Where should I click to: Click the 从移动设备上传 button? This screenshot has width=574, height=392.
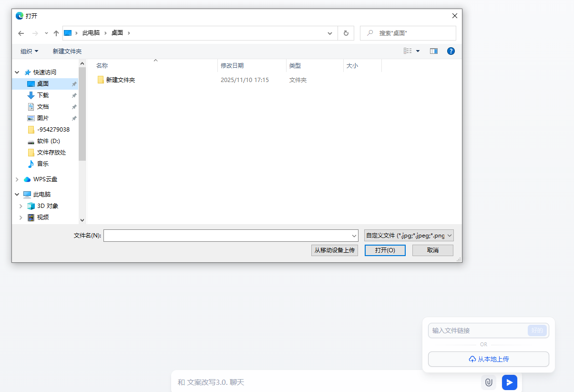pos(335,250)
